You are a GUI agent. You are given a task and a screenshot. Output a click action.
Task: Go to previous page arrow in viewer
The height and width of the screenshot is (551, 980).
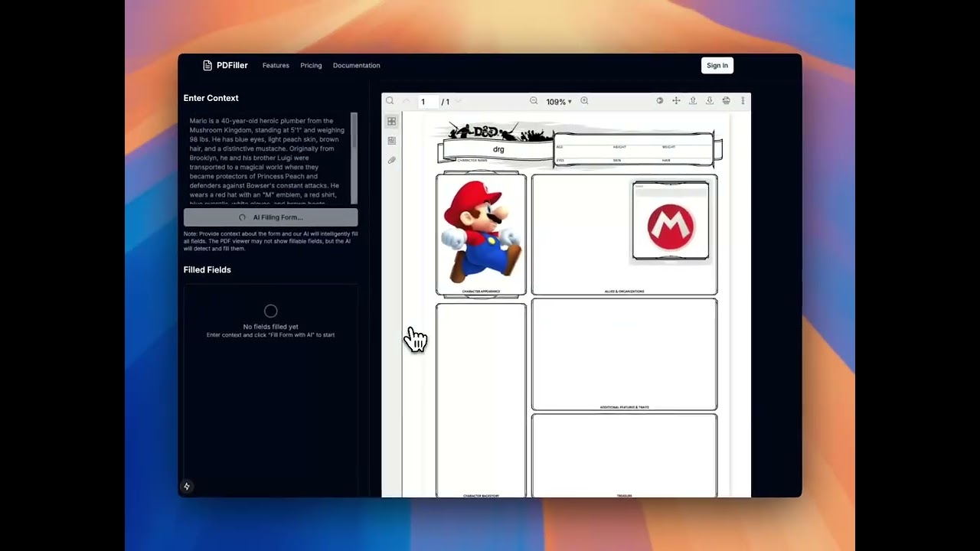[406, 101]
